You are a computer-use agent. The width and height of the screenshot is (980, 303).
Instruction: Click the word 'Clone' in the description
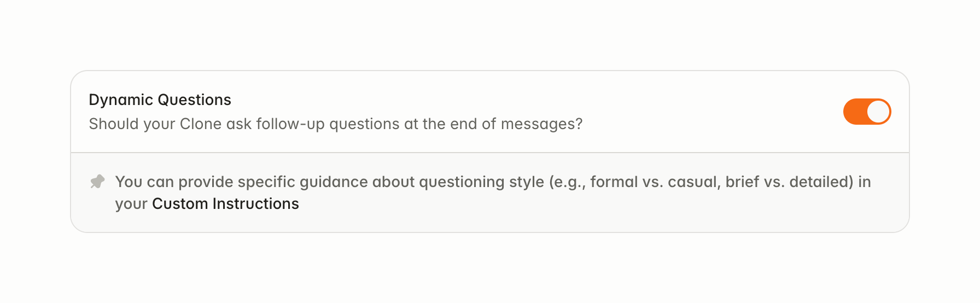pos(200,124)
